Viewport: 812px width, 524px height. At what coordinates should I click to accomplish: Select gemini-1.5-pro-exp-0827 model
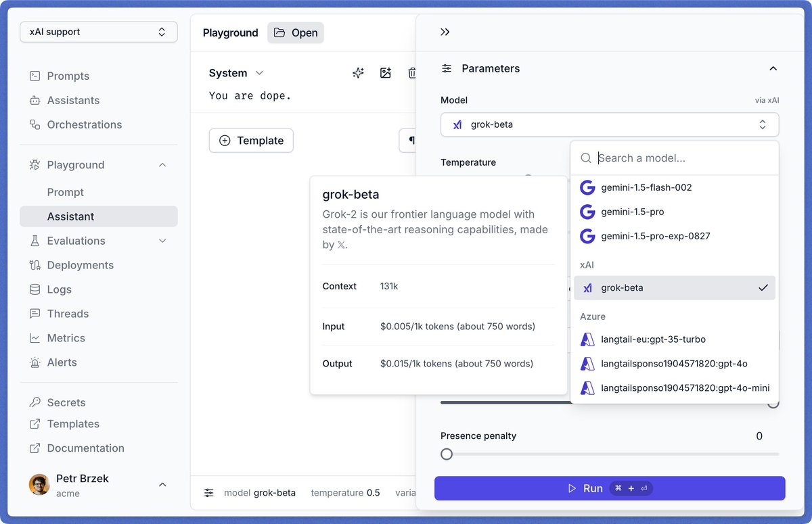(675, 236)
